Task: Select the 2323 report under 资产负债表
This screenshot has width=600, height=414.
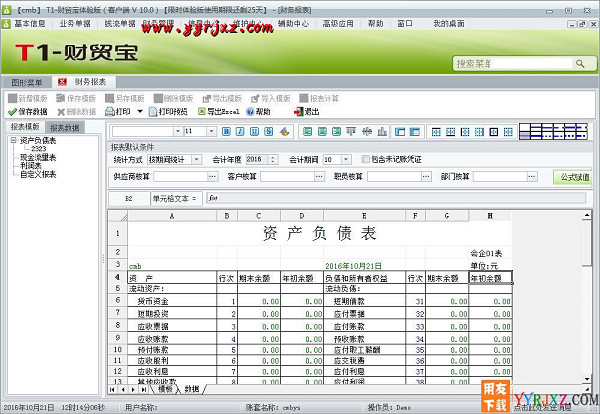Action: 38,148
